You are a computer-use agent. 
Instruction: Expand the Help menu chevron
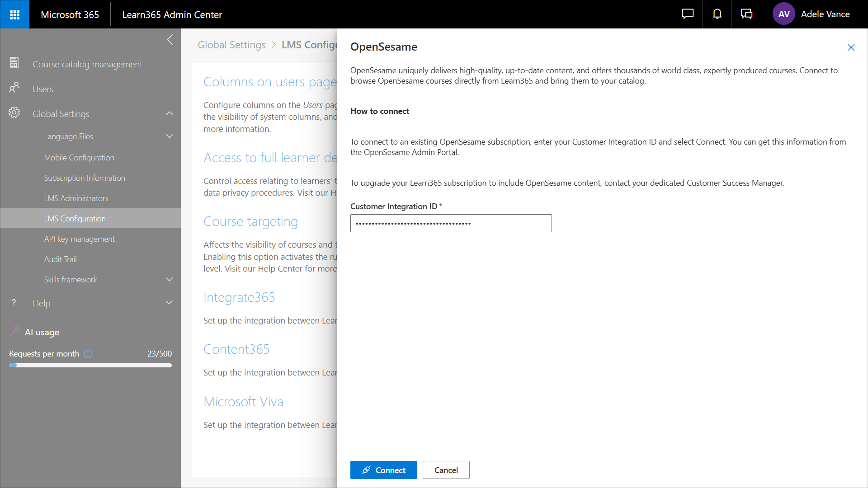(x=170, y=303)
